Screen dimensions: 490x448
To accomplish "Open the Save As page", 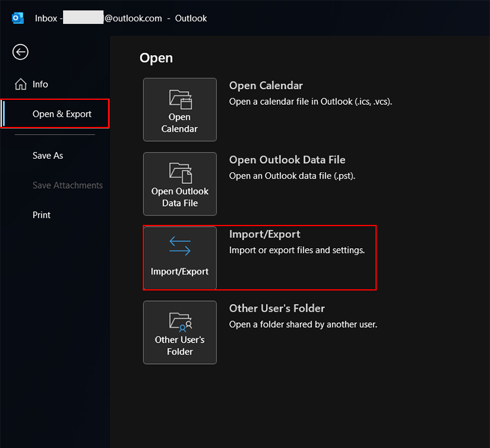I will 48,156.
